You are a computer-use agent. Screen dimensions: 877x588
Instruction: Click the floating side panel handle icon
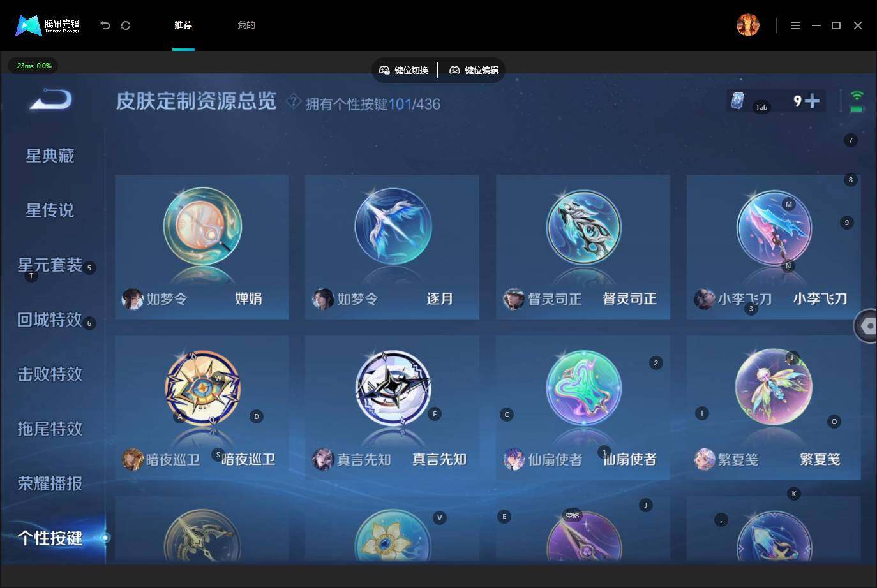click(x=866, y=326)
